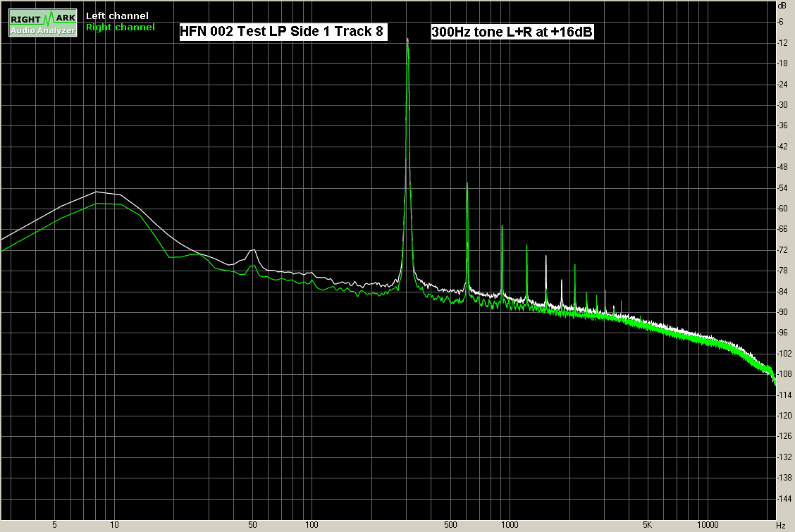
Task: Click the 'HFN 002 Test LP Side 1 Track 8' title
Action: (282, 32)
